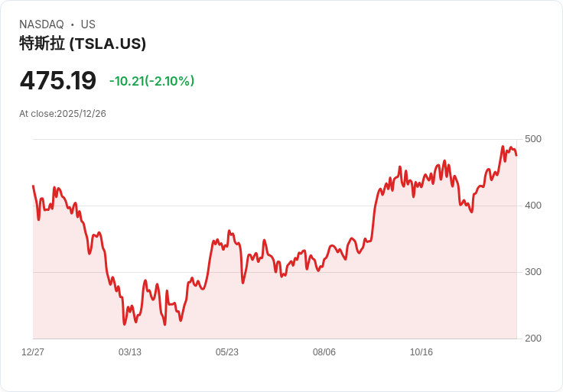Click the horizontal gridline at the 400 level

tap(191, 206)
